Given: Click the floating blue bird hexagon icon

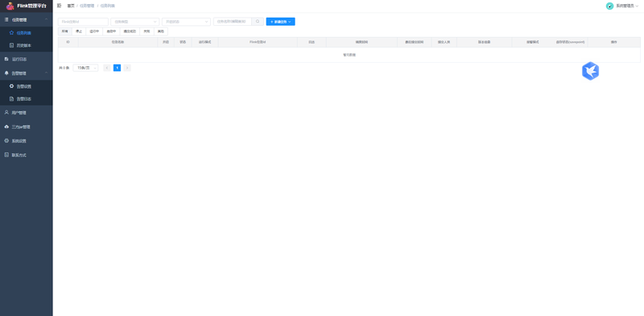Looking at the screenshot, I should (590, 71).
